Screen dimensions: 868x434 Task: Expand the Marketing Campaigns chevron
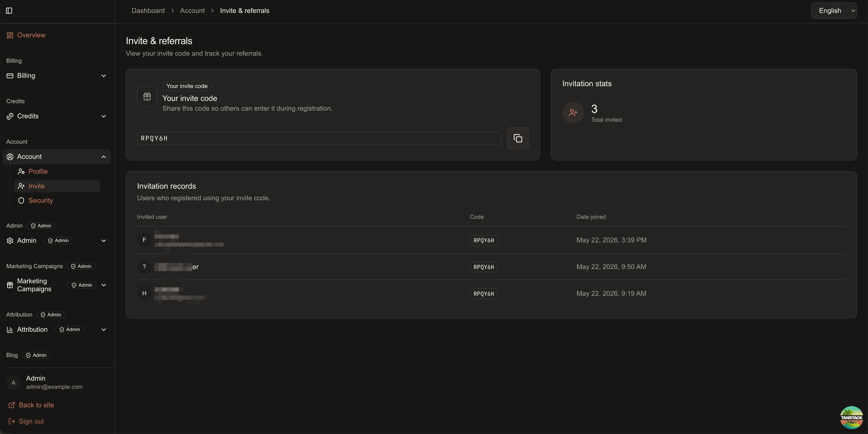(103, 285)
